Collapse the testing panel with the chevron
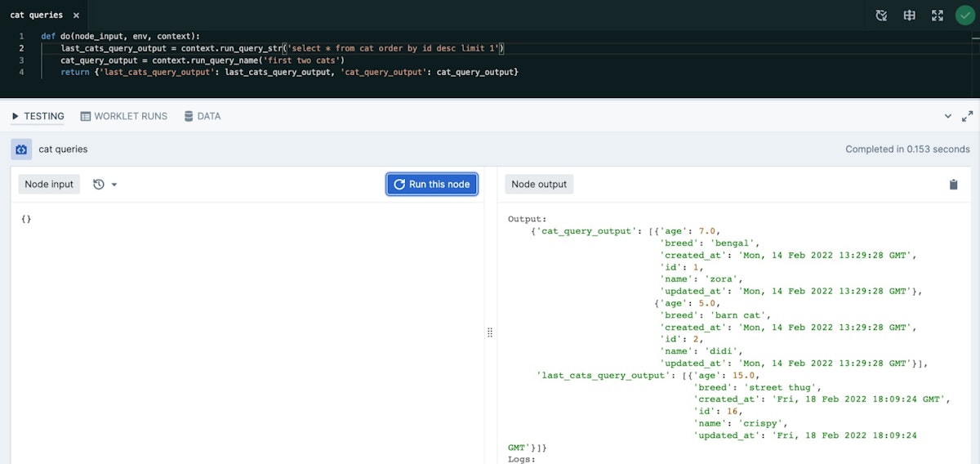Image resolution: width=980 pixels, height=464 pixels. pyautogui.click(x=948, y=116)
